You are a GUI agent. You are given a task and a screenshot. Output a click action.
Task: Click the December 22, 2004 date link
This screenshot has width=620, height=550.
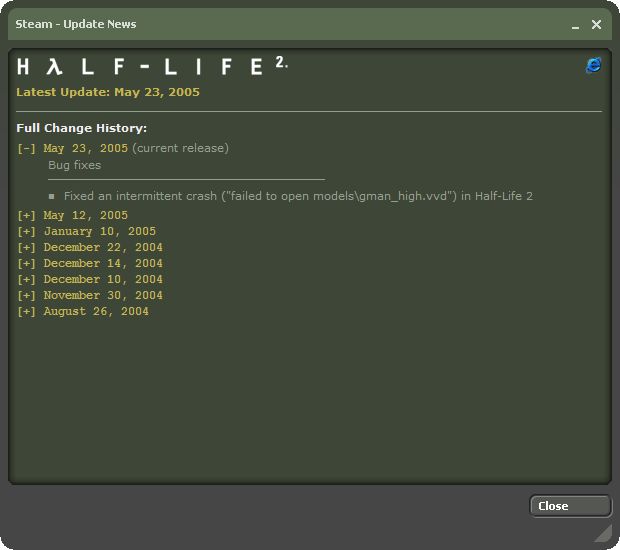click(x=103, y=248)
